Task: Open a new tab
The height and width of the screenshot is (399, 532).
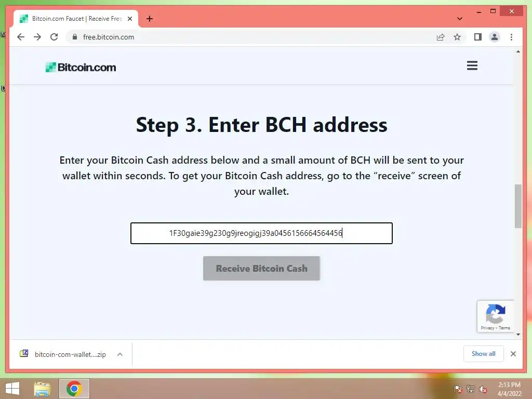Action: (x=150, y=19)
